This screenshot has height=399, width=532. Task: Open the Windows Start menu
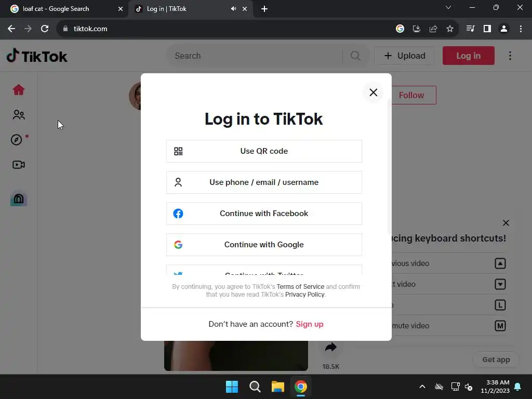pyautogui.click(x=232, y=387)
